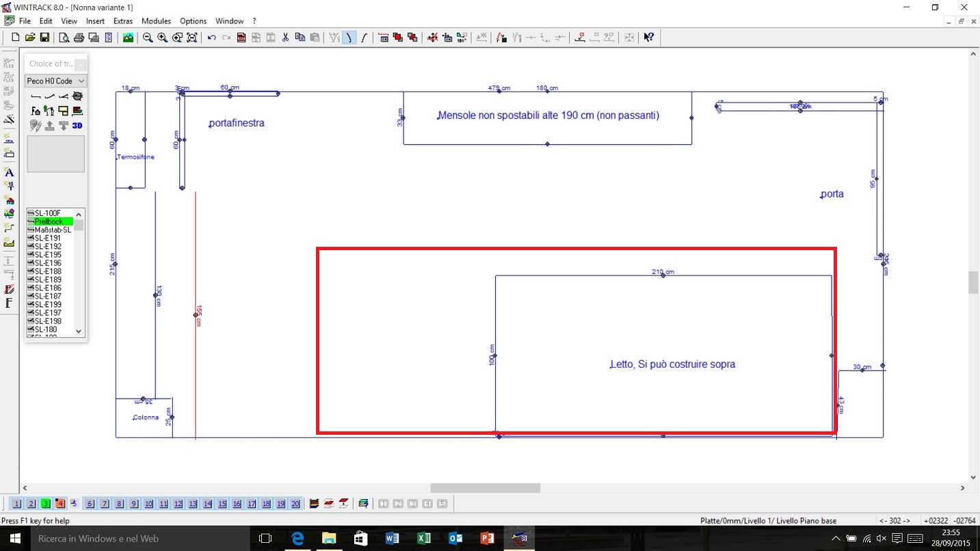The height and width of the screenshot is (551, 980).
Task: Click the Cut scissors icon
Action: (x=285, y=38)
